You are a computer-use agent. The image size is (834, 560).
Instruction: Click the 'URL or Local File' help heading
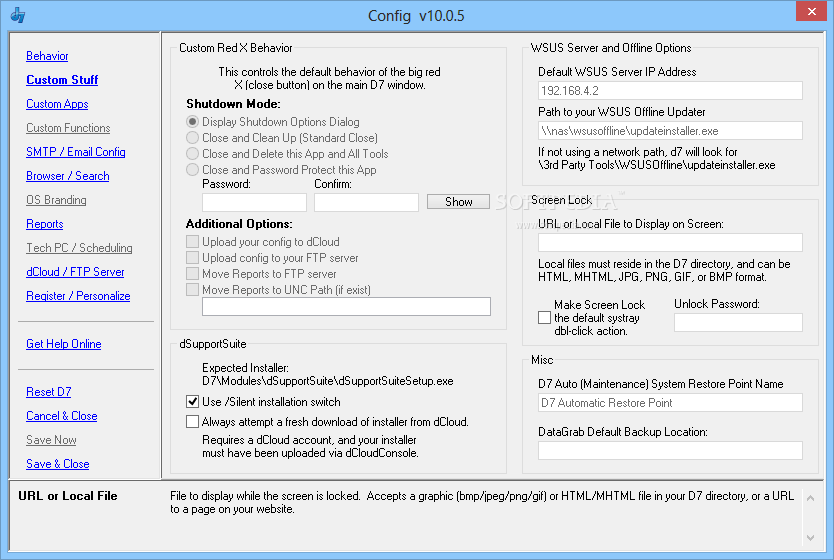pyautogui.click(x=68, y=496)
